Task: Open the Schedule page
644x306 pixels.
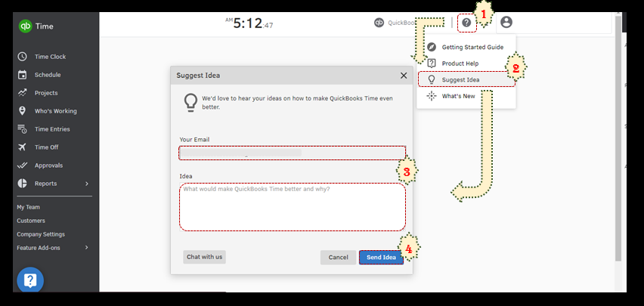Action: click(x=48, y=75)
